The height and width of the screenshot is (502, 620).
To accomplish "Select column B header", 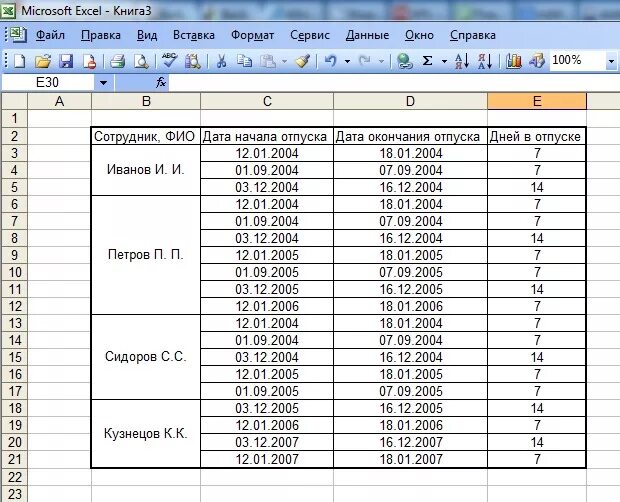I will (146, 102).
